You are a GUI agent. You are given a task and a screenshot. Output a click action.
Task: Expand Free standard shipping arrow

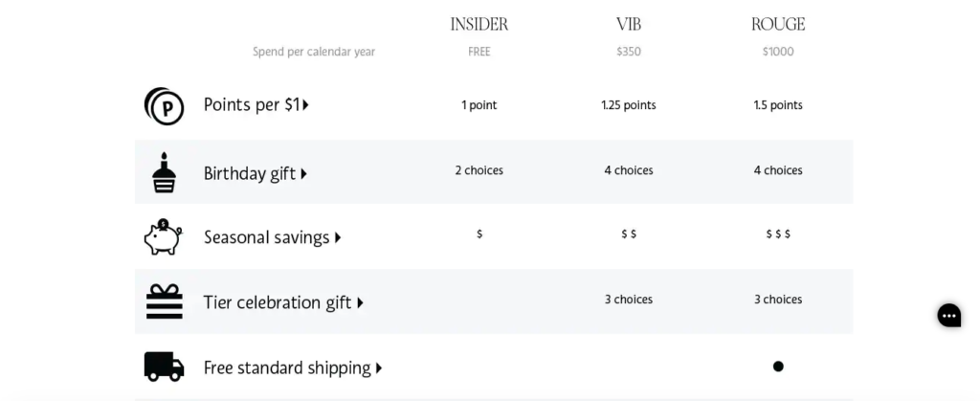pyautogui.click(x=379, y=368)
